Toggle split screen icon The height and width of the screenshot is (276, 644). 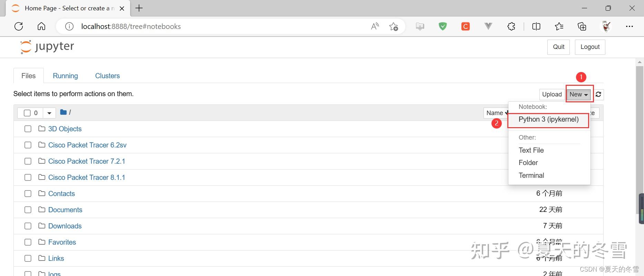click(536, 27)
